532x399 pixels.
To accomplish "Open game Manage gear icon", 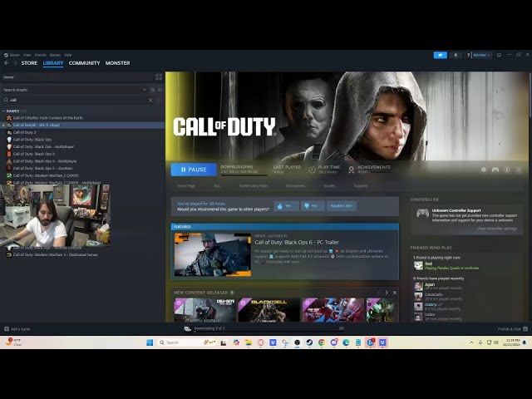I will [x=484, y=170].
